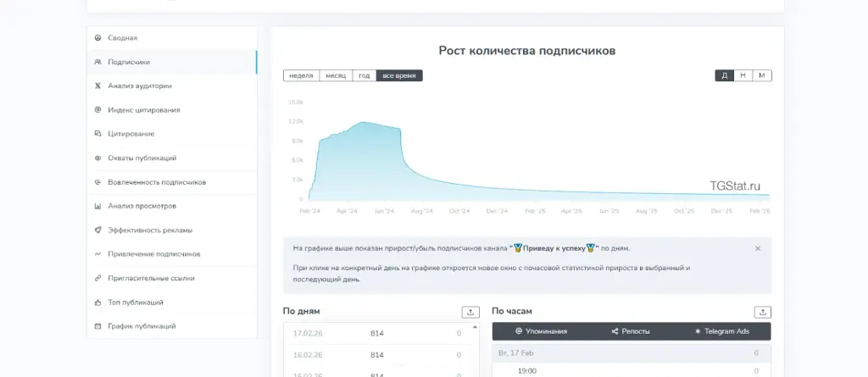Click the Вт, 17 Feb header row
Screen dimensions: 868x377
tap(631, 353)
